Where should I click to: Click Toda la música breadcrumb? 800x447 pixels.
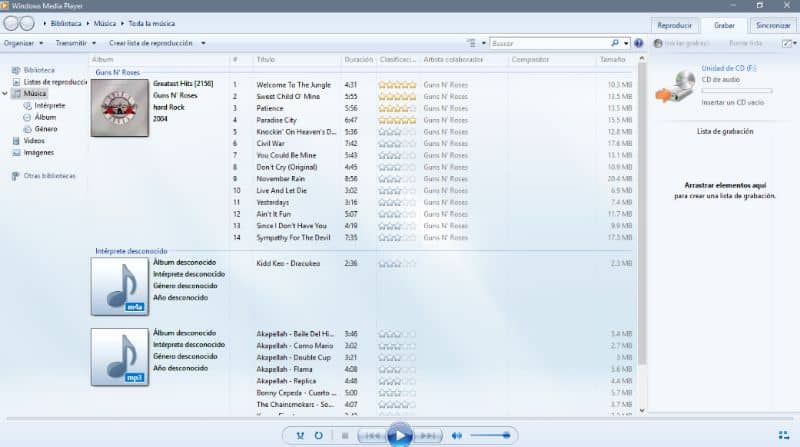pyautogui.click(x=152, y=23)
